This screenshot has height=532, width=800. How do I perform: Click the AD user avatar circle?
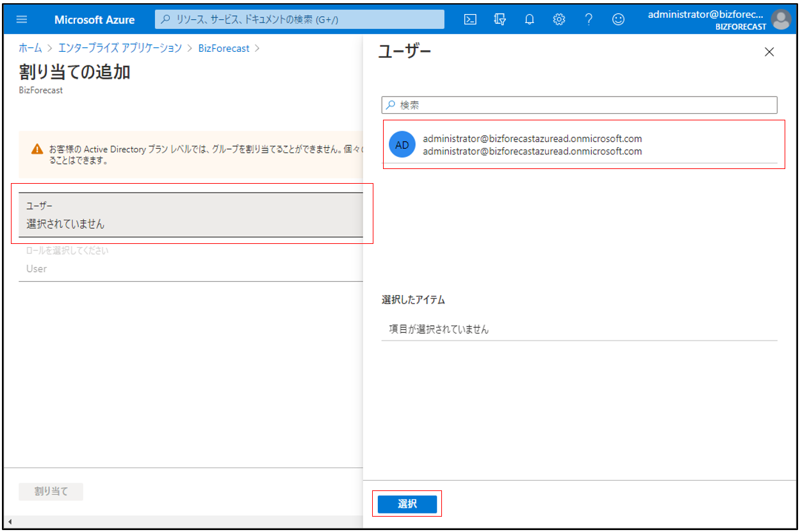pyautogui.click(x=402, y=145)
